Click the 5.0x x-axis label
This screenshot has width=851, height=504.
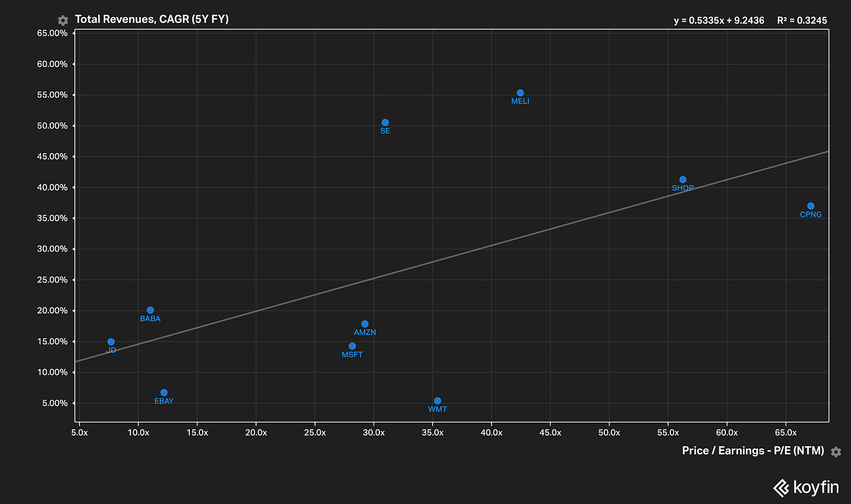(x=80, y=433)
